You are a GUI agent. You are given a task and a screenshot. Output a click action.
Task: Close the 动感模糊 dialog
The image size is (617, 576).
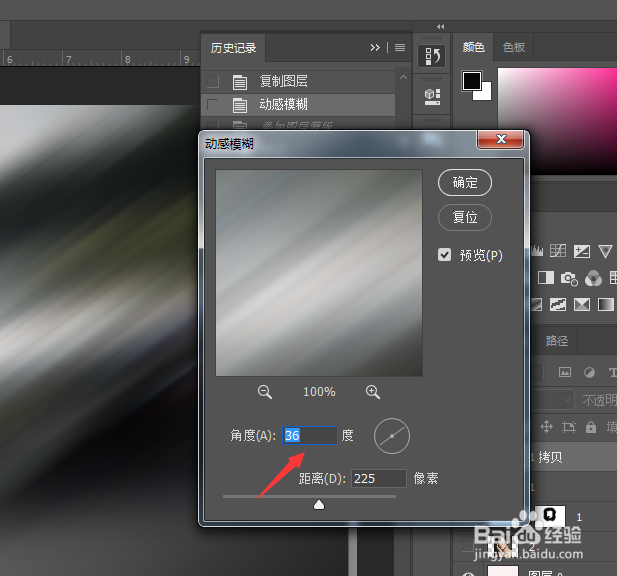click(501, 139)
